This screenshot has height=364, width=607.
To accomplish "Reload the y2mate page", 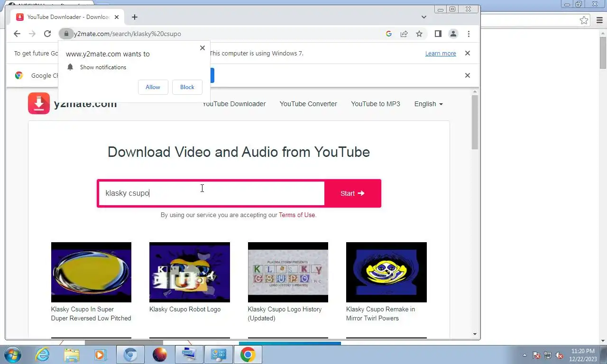I will point(47,34).
